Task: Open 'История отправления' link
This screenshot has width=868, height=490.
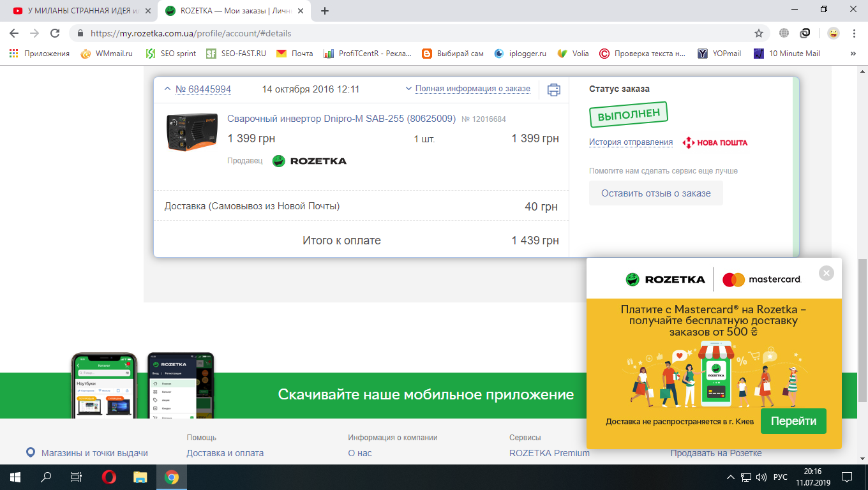Action: click(631, 142)
